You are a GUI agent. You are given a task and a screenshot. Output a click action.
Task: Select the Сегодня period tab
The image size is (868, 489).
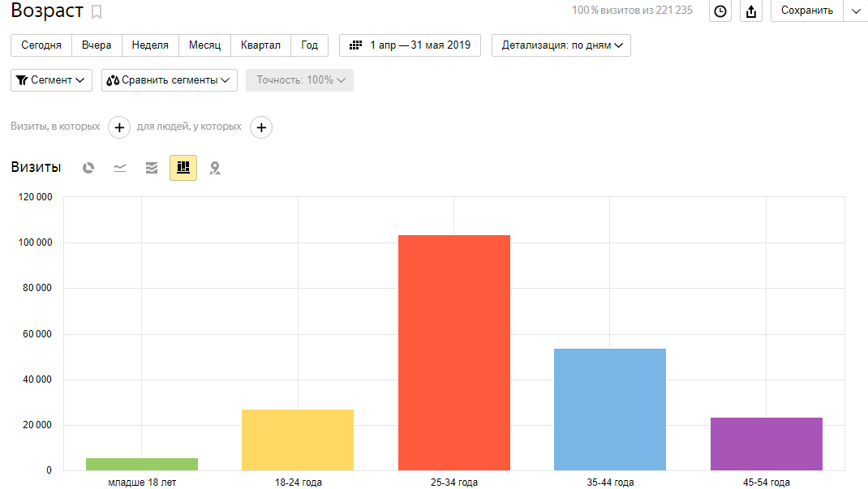click(x=41, y=45)
